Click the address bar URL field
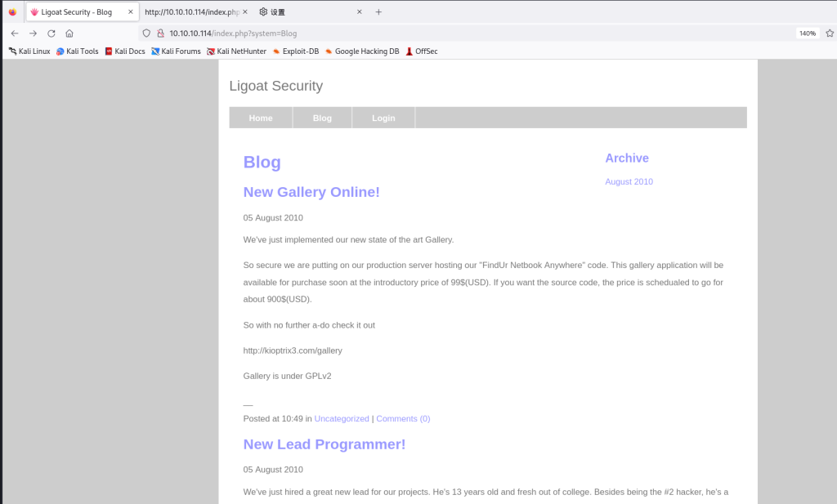This screenshot has height=504, width=837. [470, 33]
